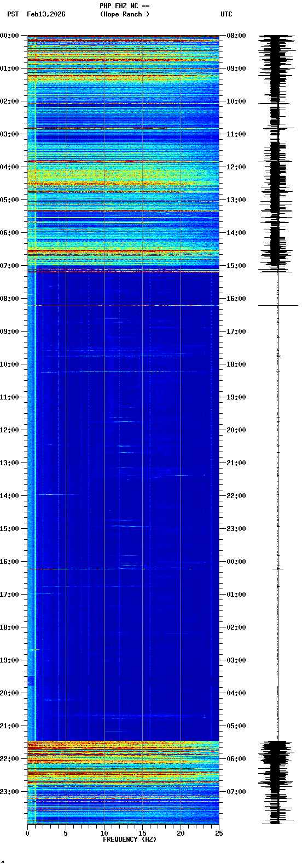
Task: Click the PST 14:00 time label
Action: [x=10, y=496]
